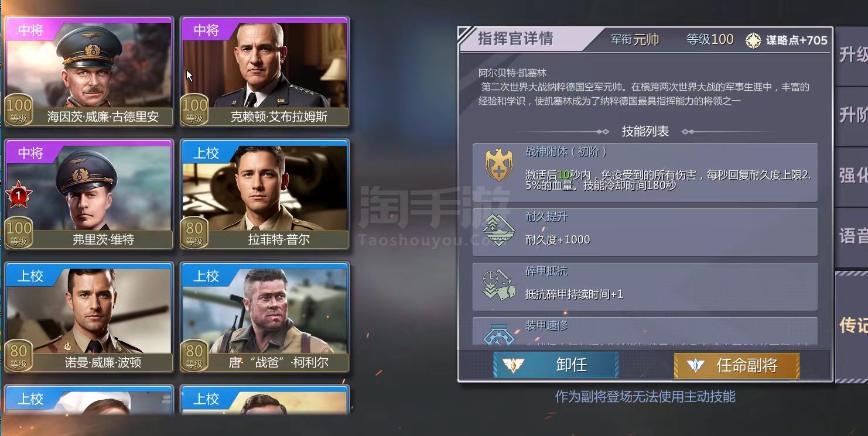The image size is (868, 436).
Task: Open the 传记 biography tab
Action: [852, 325]
